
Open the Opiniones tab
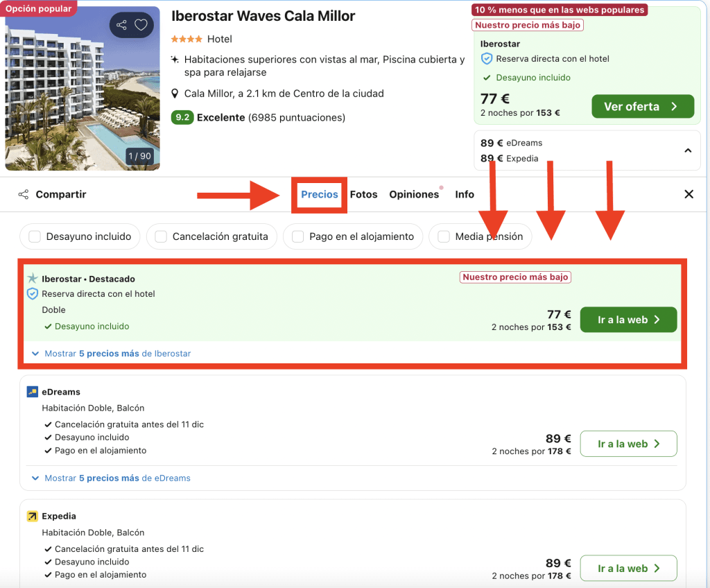tap(414, 195)
